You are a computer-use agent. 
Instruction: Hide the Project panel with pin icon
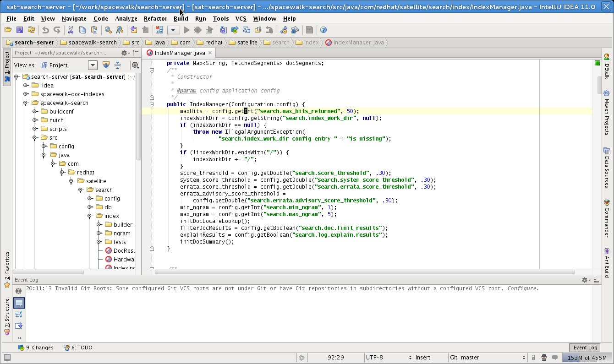coord(135,53)
